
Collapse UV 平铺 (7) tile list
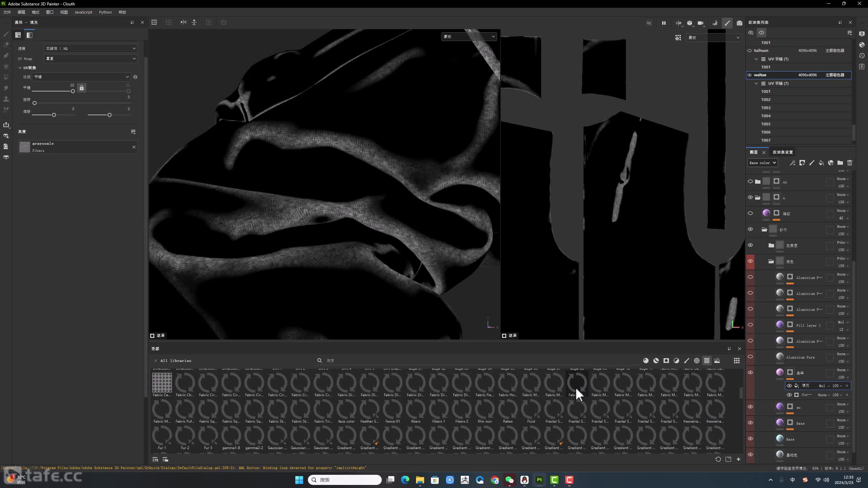756,83
